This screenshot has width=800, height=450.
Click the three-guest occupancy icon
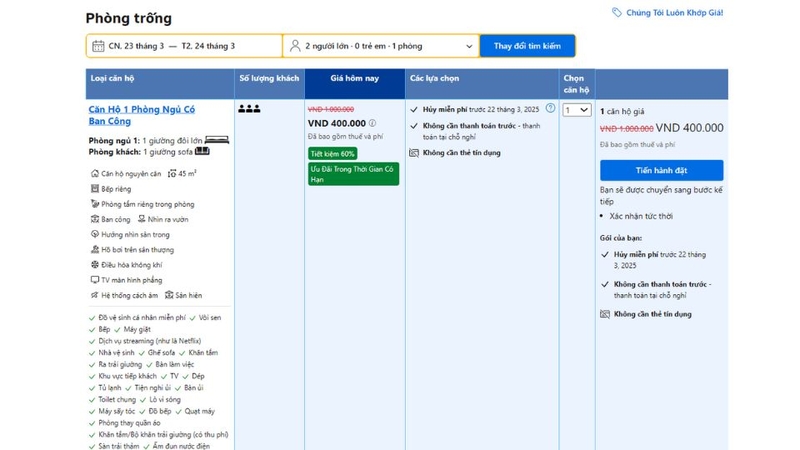click(249, 109)
